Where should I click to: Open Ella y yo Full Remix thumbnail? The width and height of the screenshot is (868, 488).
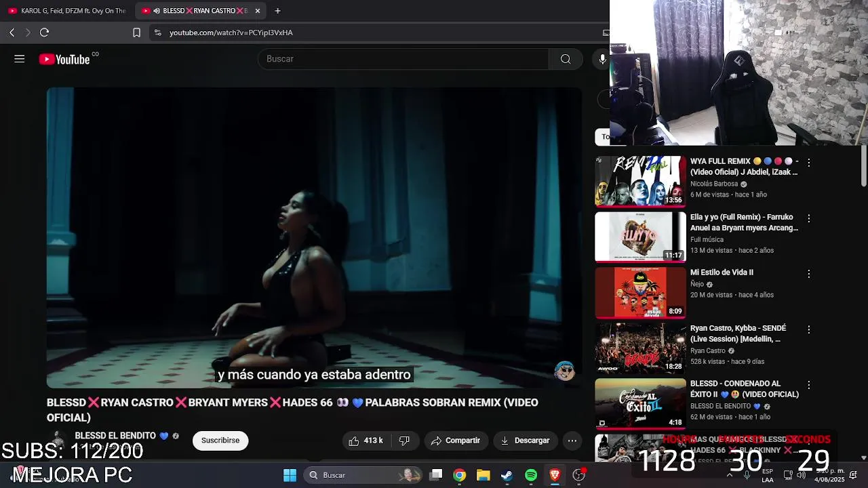click(640, 237)
